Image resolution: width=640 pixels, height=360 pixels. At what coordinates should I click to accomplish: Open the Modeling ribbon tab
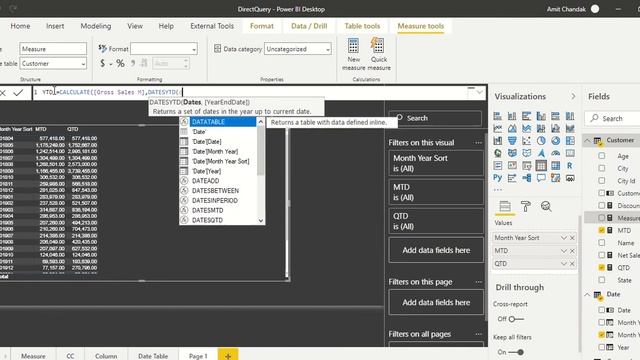[96, 26]
